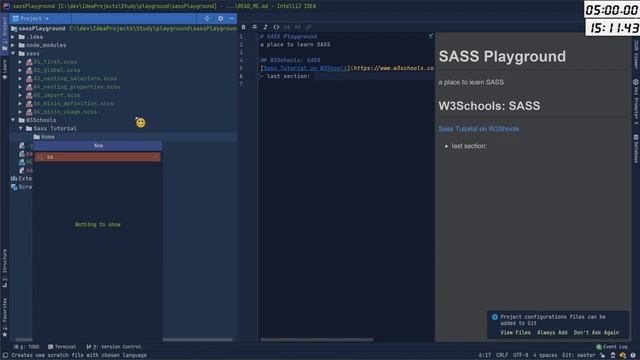Open the Key Promoter X tool window
This screenshot has height=360, width=640.
636,102
